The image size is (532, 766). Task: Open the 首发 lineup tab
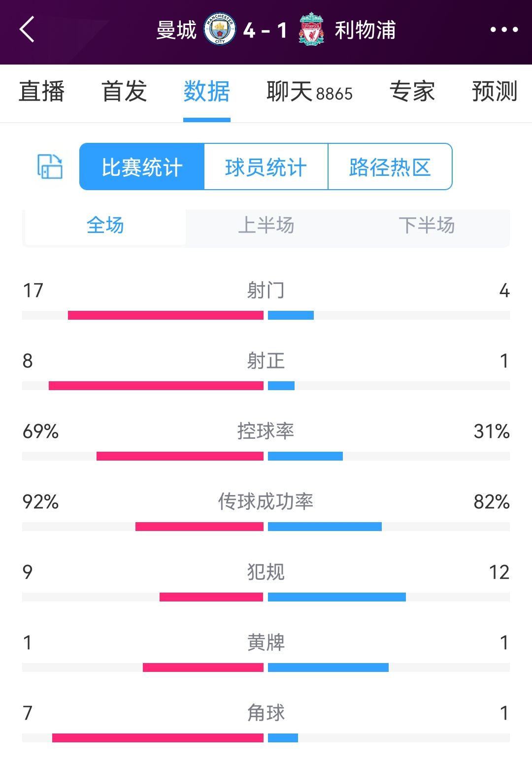pos(124,92)
